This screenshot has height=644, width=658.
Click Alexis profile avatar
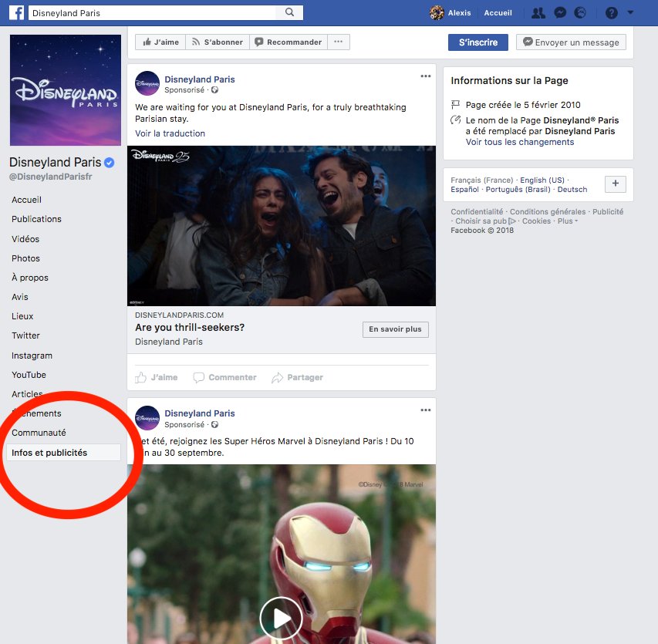tap(437, 13)
